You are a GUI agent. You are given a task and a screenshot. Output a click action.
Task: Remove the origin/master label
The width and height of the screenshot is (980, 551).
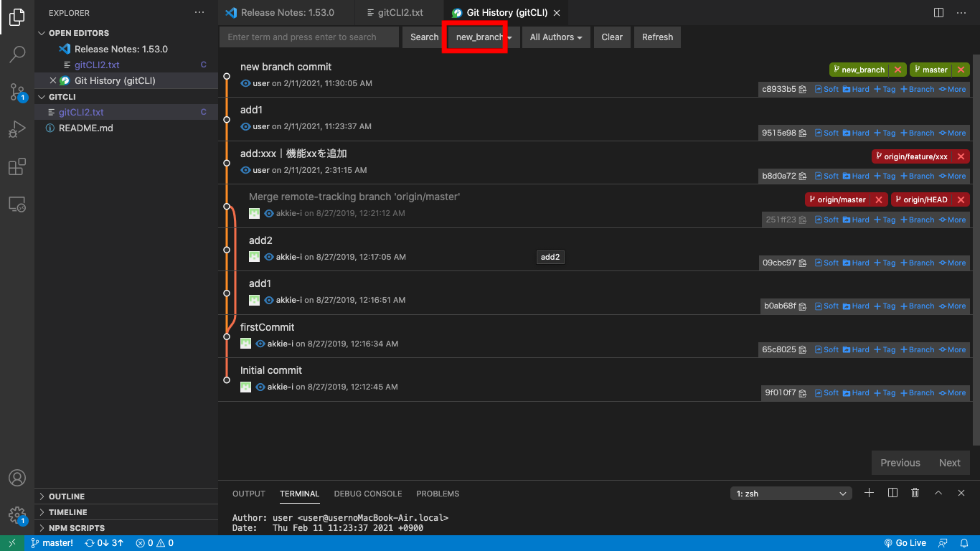[879, 199]
